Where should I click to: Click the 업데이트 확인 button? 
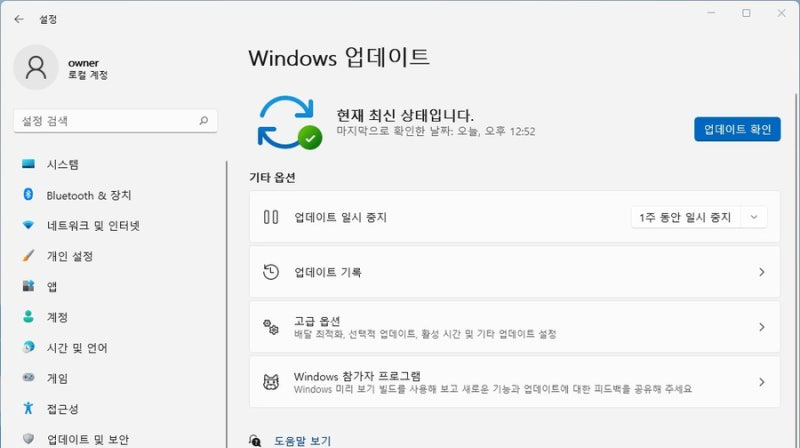[x=737, y=129]
